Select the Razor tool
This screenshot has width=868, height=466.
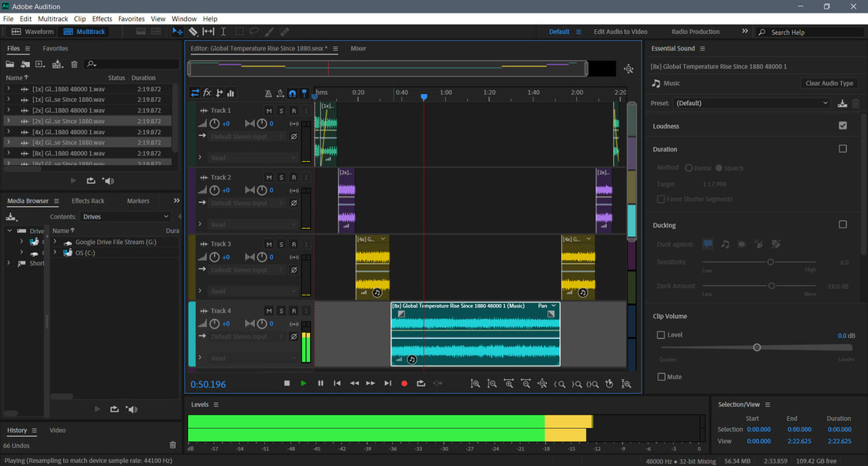pyautogui.click(x=193, y=32)
